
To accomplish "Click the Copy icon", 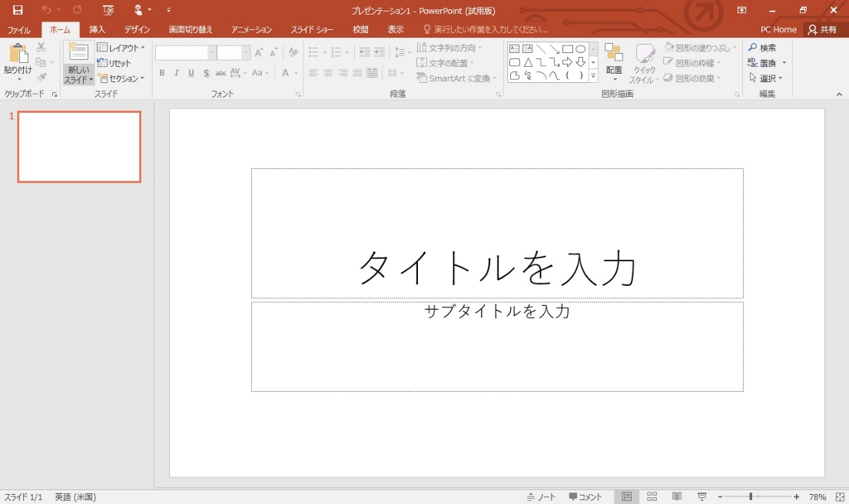I will click(41, 62).
